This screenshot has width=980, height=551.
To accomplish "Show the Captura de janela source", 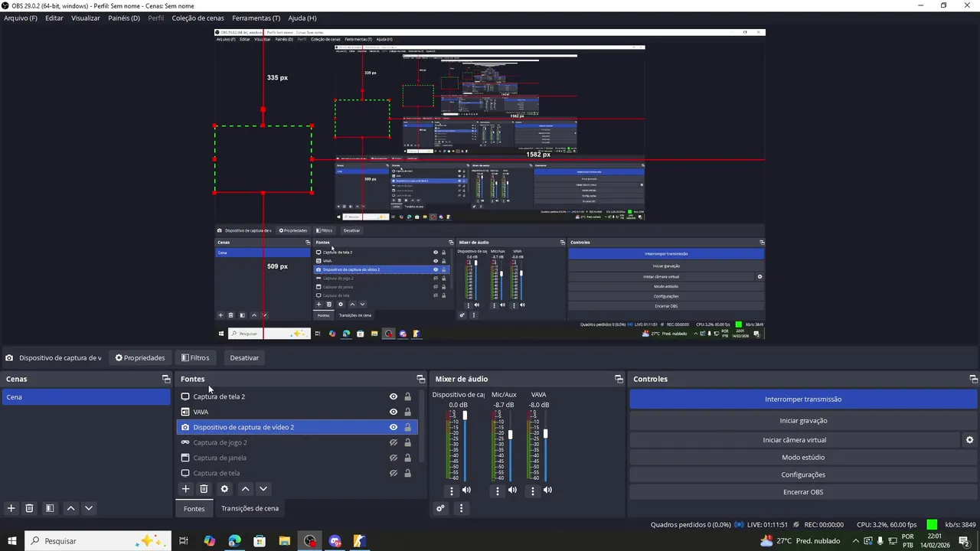I will click(394, 458).
